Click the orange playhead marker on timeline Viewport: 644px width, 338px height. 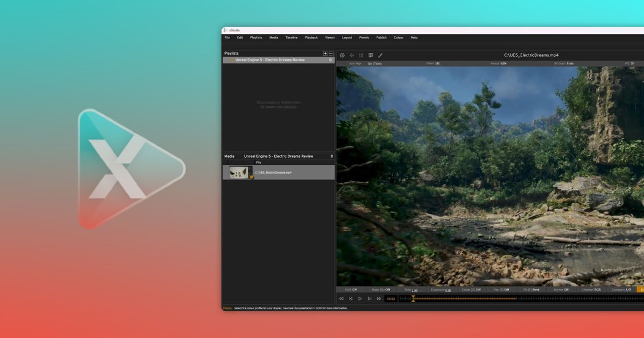413,298
